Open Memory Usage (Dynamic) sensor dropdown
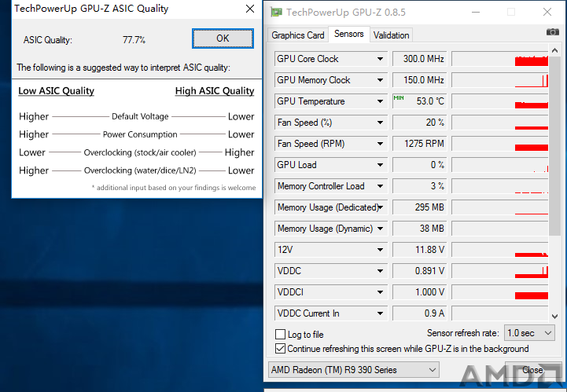567x392 pixels. (x=380, y=229)
